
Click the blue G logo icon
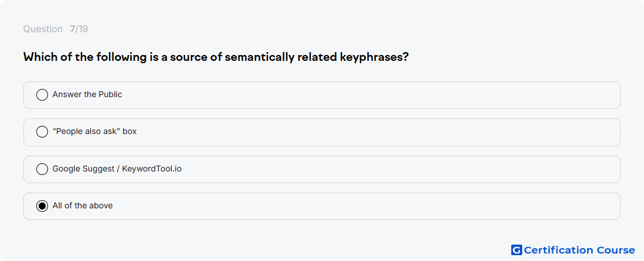click(516, 250)
